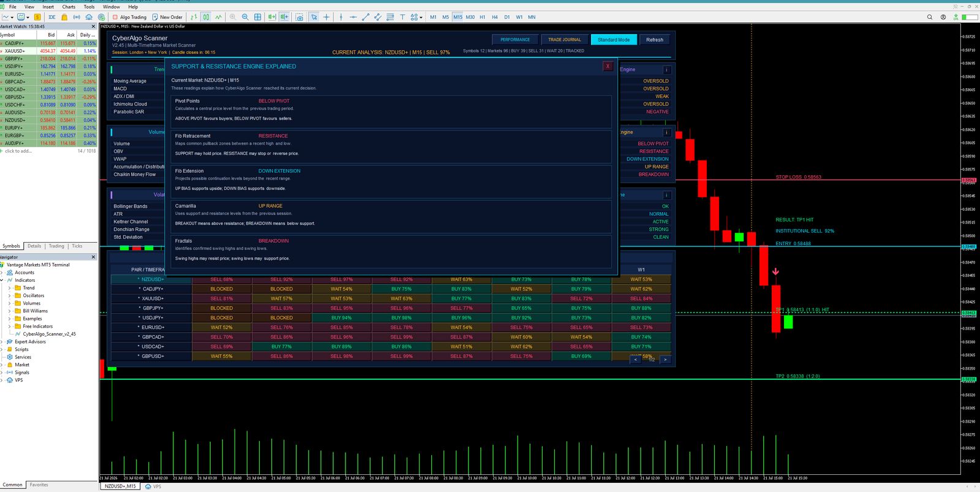
Task: Click the info icon beside the Engine panel heading
Action: (667, 70)
